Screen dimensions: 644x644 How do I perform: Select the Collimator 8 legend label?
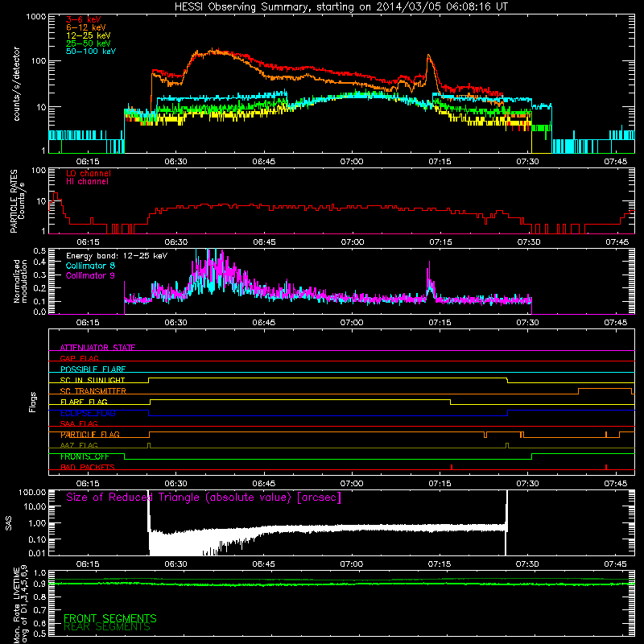pyautogui.click(x=90, y=266)
